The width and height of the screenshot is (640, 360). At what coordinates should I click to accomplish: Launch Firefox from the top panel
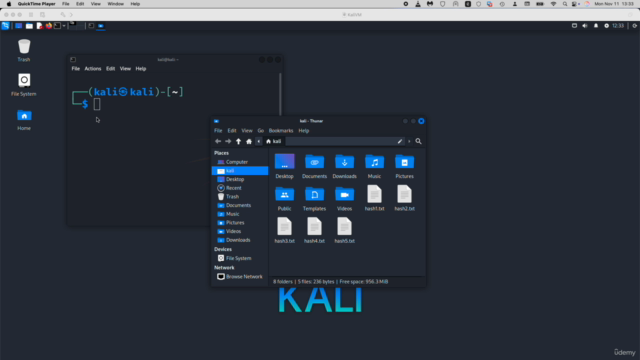click(x=49, y=26)
